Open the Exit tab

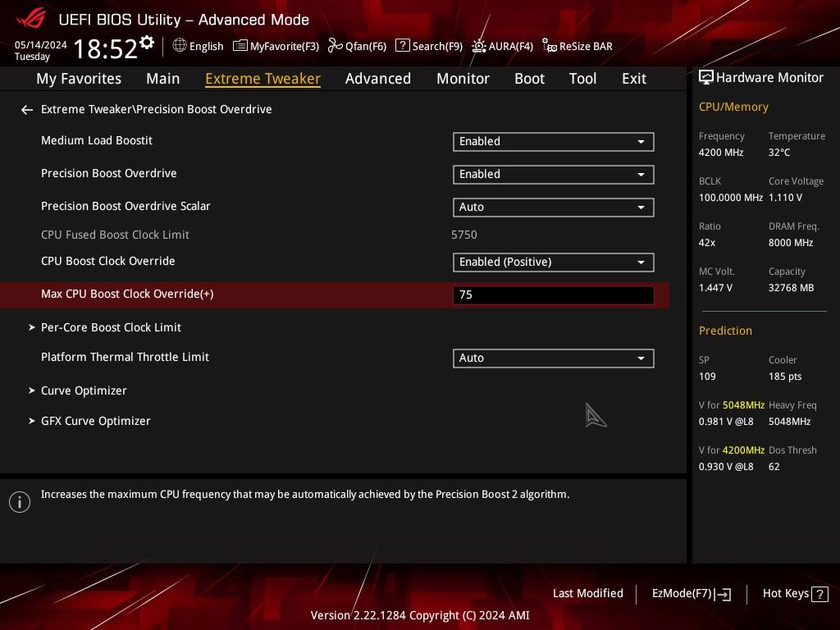tap(634, 79)
